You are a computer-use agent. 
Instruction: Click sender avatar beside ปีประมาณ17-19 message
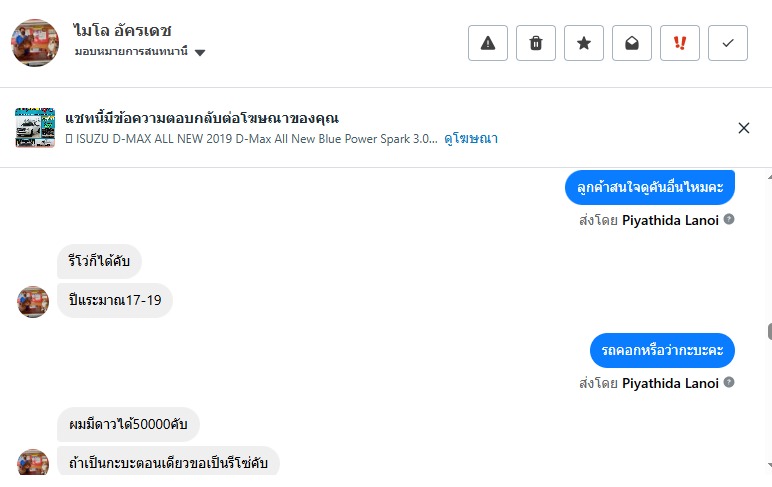(x=33, y=301)
